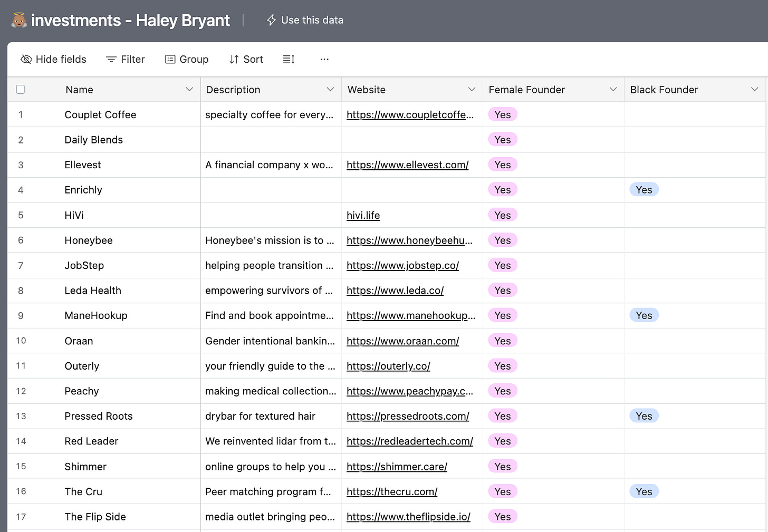Toggle the select-all rows checkbox
768x532 pixels.
21,89
